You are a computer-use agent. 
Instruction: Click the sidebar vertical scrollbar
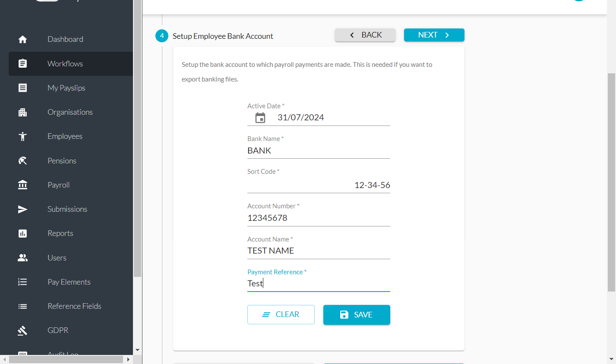pos(137,138)
